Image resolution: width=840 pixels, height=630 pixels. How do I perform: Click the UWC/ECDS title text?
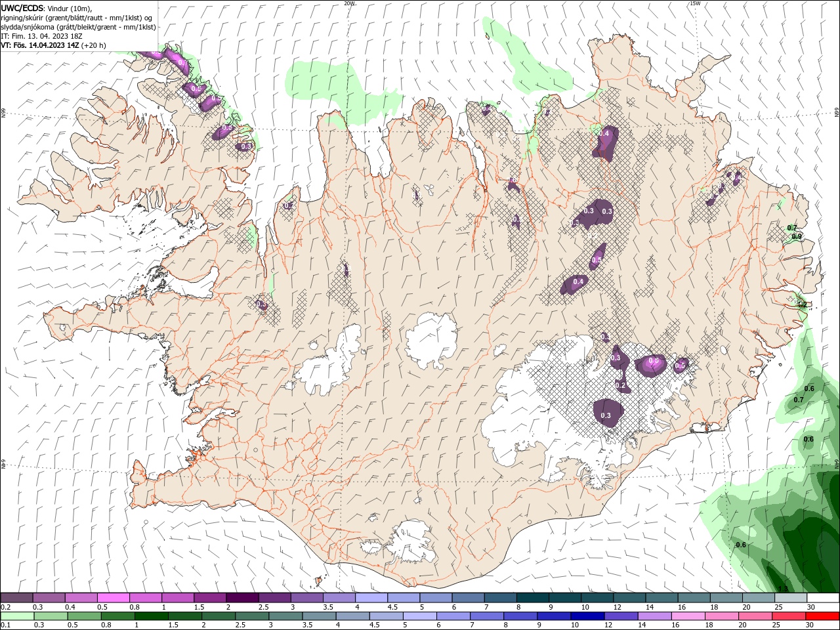coord(22,7)
